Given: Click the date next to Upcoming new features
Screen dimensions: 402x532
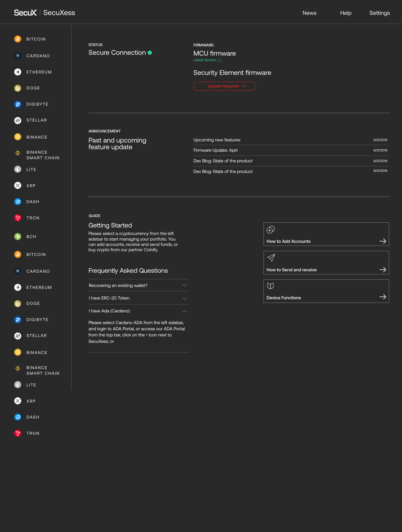Looking at the screenshot, I should point(380,140).
